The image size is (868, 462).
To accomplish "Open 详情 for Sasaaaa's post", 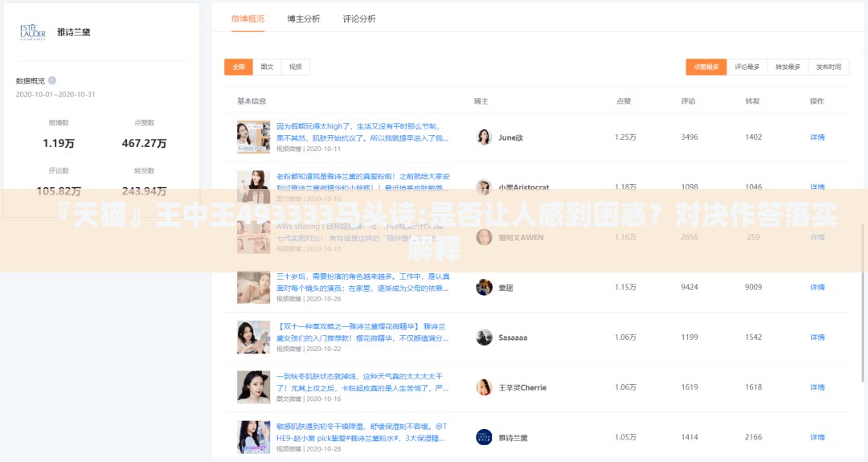I will pyautogui.click(x=817, y=337).
